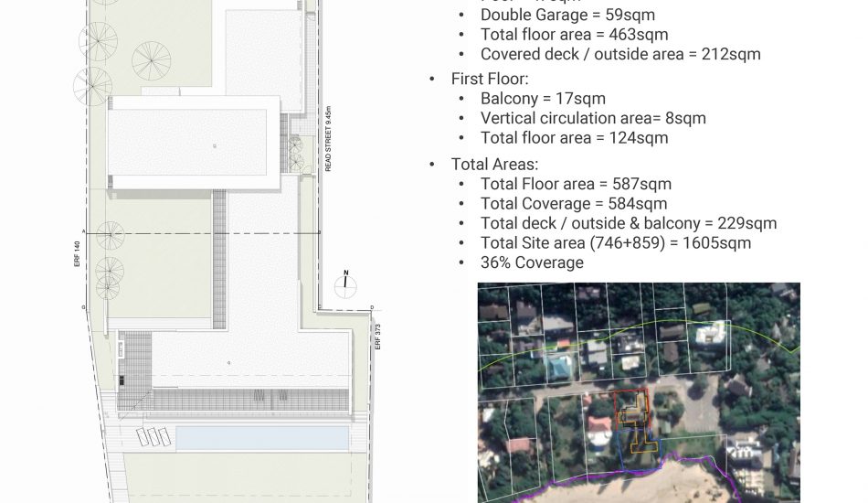Screen dimensions: 868x503
Task: Click 'Total deck / outside & balcony = 229sqm'
Action: coord(629,223)
